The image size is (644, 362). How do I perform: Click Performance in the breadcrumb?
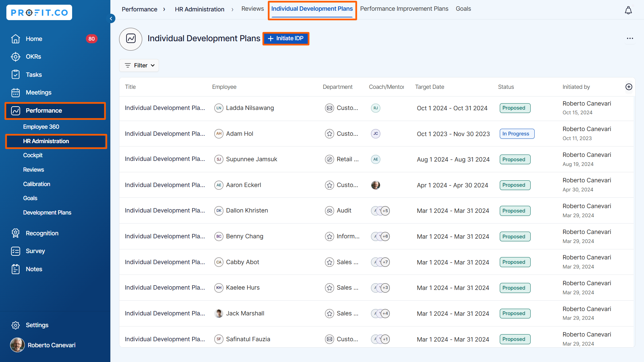point(140,9)
